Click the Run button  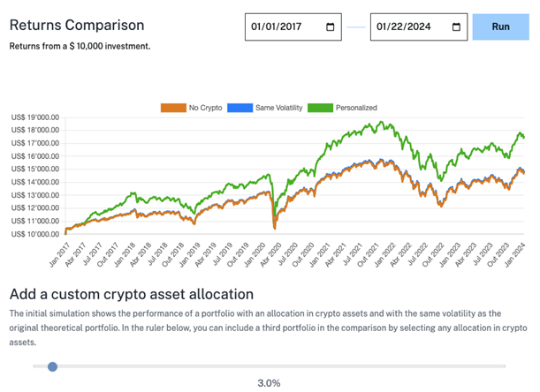click(x=500, y=26)
